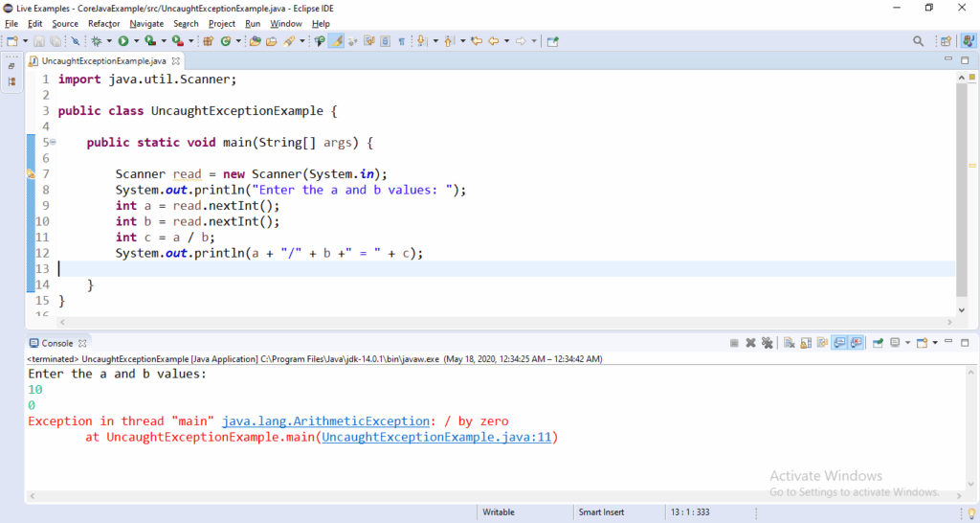This screenshot has width=980, height=523.
Task: Open the Refactor menu
Action: point(103,24)
